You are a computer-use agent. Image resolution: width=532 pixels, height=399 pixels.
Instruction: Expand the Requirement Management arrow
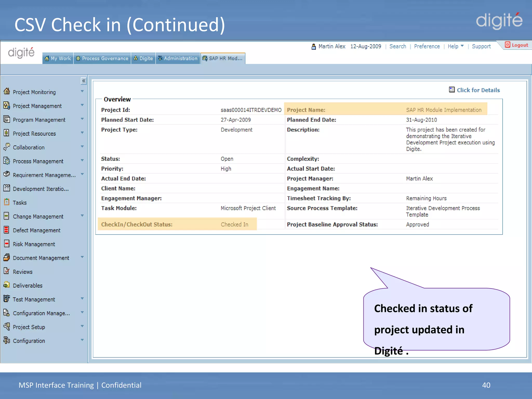[x=82, y=174]
